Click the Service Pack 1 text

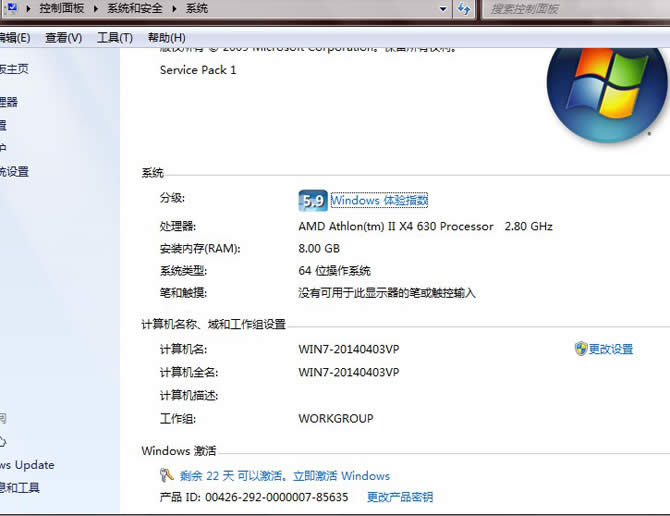click(198, 70)
